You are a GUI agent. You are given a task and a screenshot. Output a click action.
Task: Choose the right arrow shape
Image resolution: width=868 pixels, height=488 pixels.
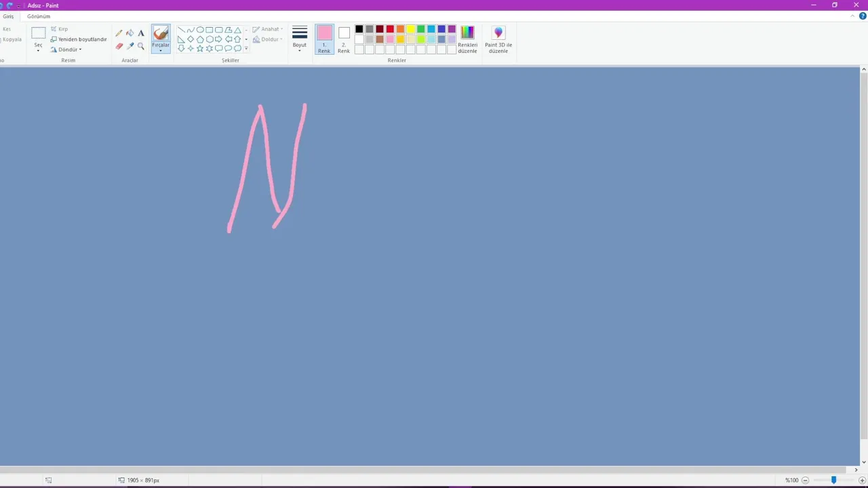[x=218, y=39]
